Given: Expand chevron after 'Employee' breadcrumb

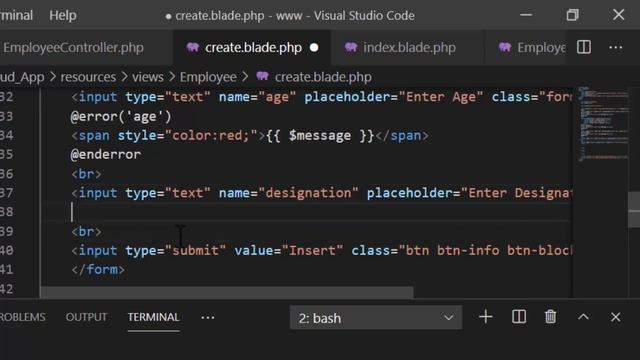Looking at the screenshot, I should click(x=245, y=77).
